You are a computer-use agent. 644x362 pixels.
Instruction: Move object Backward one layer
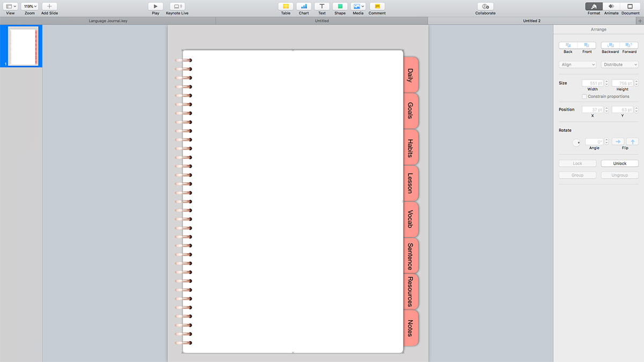pos(610,46)
